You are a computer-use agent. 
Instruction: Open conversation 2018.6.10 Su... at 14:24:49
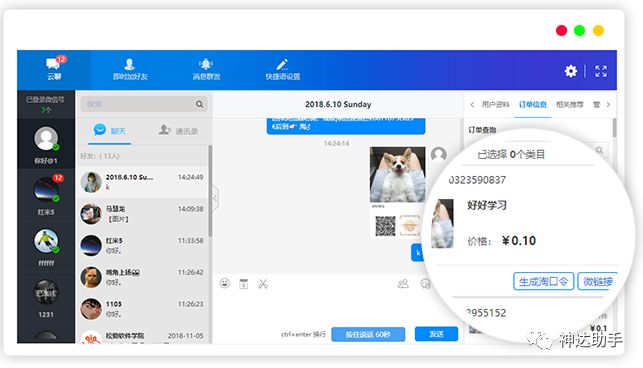142,182
